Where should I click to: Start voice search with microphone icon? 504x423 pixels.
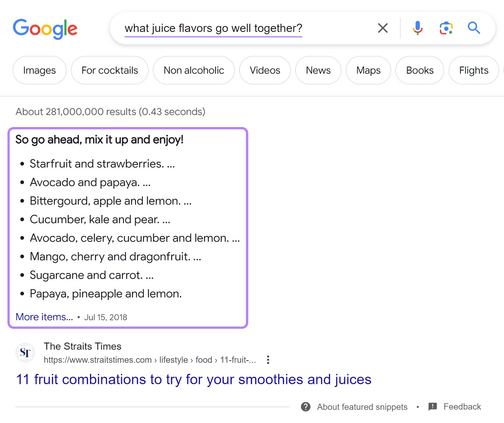tap(418, 28)
